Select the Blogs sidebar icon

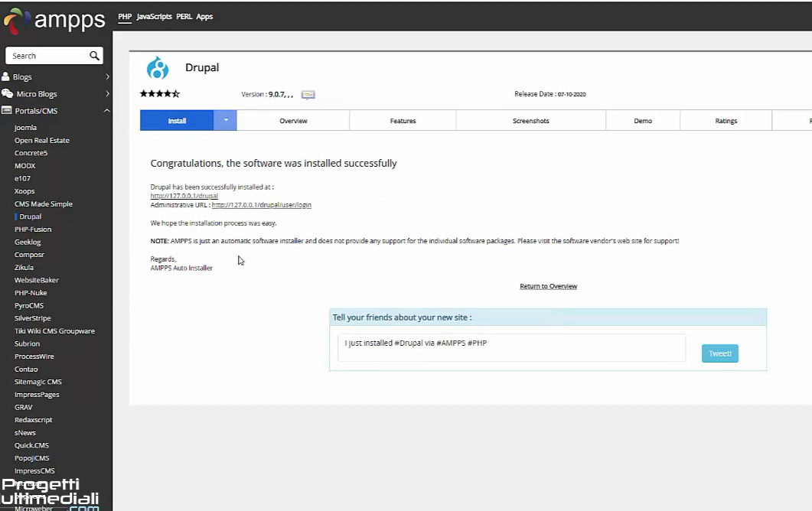(8, 76)
